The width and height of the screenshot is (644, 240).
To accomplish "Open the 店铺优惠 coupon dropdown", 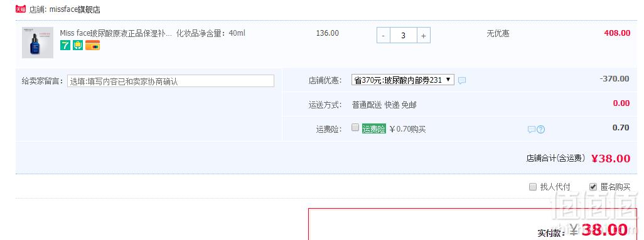I will tap(403, 80).
